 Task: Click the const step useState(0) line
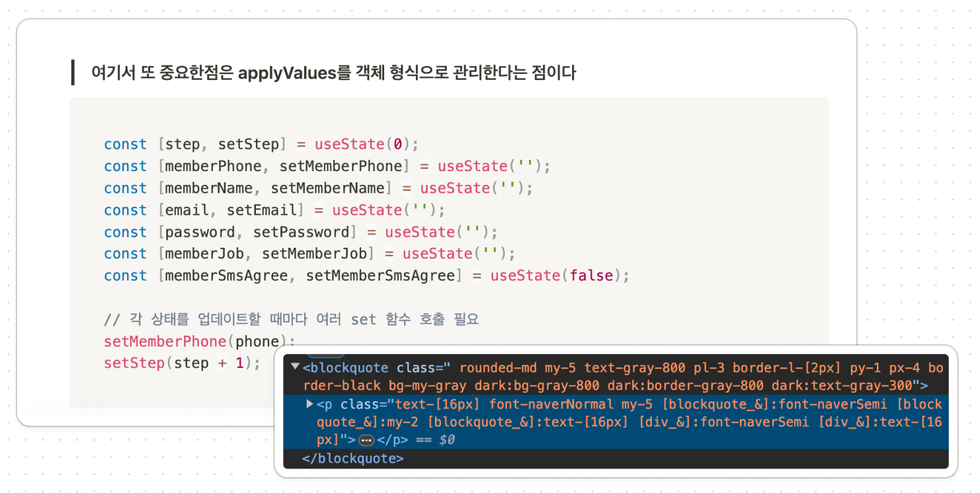[x=261, y=144]
